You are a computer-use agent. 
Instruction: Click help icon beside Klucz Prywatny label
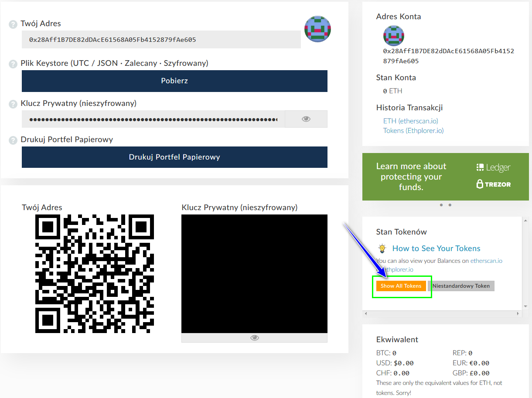click(13, 104)
